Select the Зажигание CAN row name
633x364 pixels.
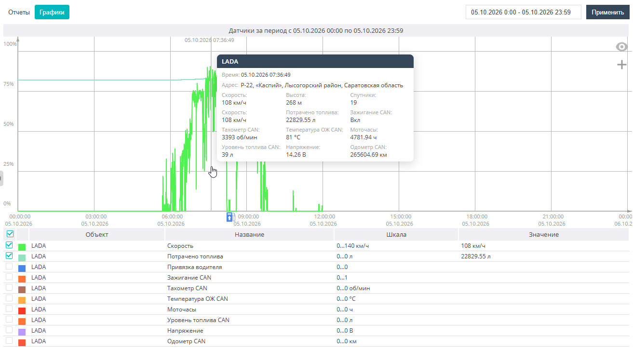click(189, 278)
